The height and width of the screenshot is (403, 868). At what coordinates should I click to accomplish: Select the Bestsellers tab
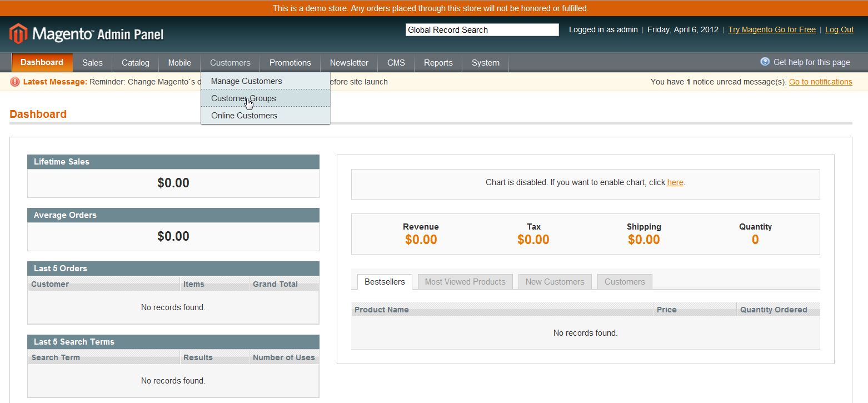pyautogui.click(x=385, y=282)
